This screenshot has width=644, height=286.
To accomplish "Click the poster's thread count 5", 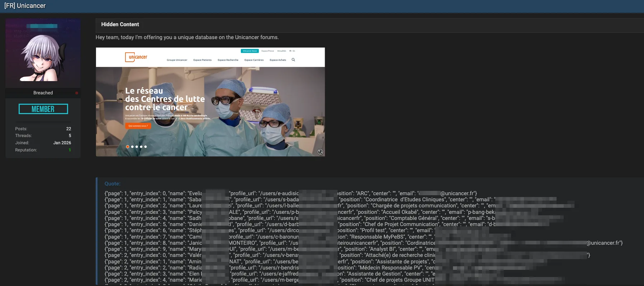I will click(70, 136).
